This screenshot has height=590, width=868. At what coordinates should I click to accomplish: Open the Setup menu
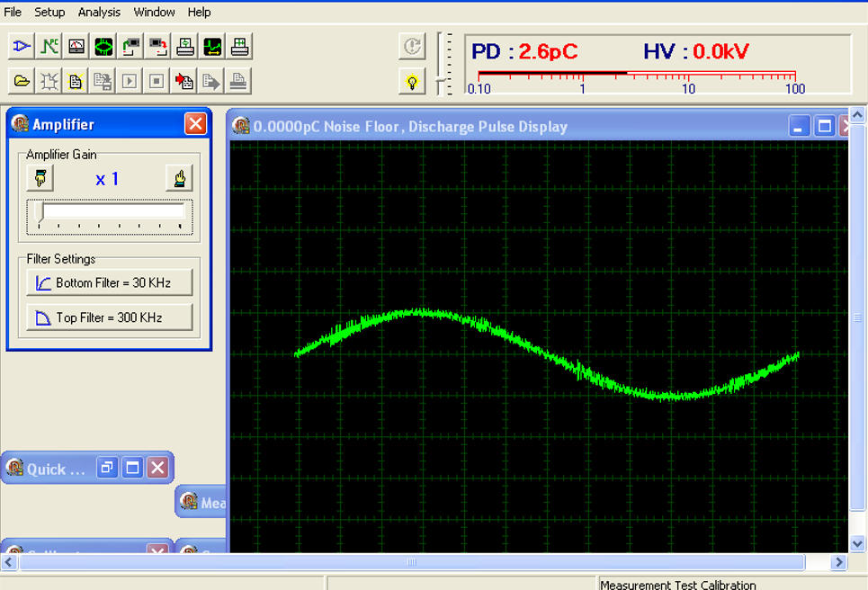(x=49, y=12)
